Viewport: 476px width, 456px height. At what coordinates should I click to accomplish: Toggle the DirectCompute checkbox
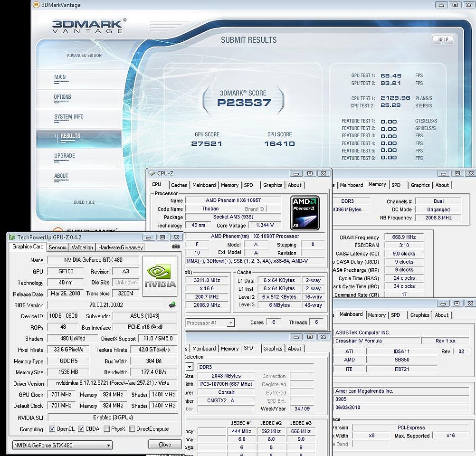point(132,428)
